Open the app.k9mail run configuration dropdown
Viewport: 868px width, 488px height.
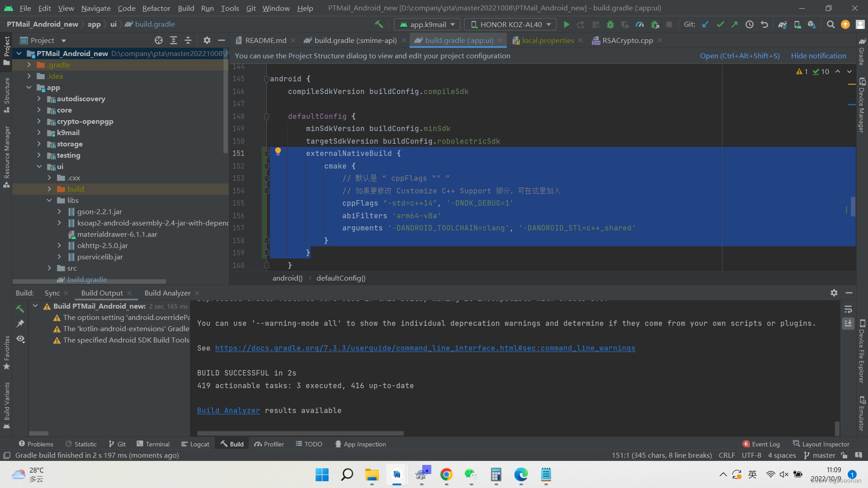click(x=426, y=24)
